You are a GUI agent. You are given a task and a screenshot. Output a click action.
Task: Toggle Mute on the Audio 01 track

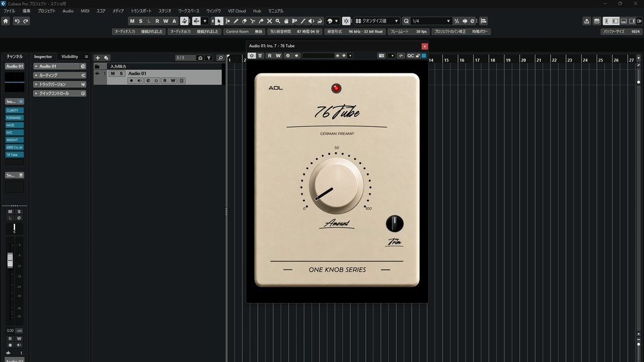coord(113,74)
